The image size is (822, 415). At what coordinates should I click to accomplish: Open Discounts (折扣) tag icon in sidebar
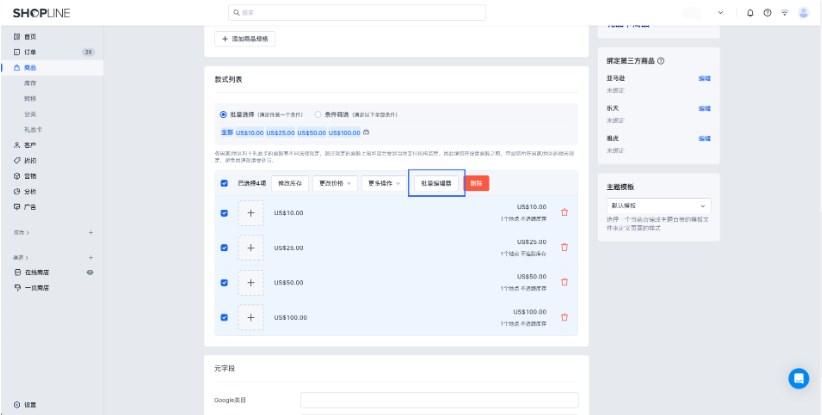pyautogui.click(x=17, y=160)
